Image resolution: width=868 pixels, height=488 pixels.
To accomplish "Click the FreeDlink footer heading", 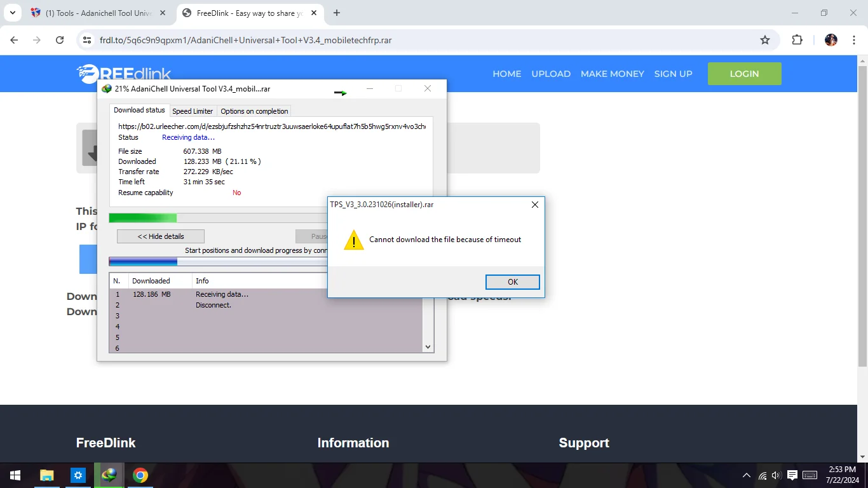I will [105, 443].
